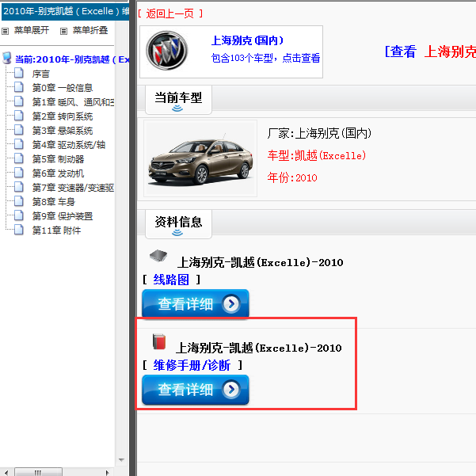This screenshot has height=476, width=476.
Task: Click the red book icon above 维修手册/诊断
Action: [159, 341]
